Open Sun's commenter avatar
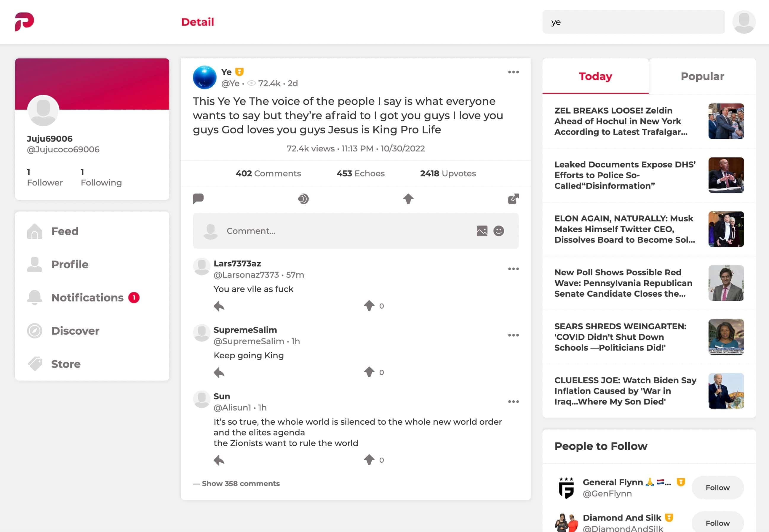The image size is (769, 532). (202, 399)
